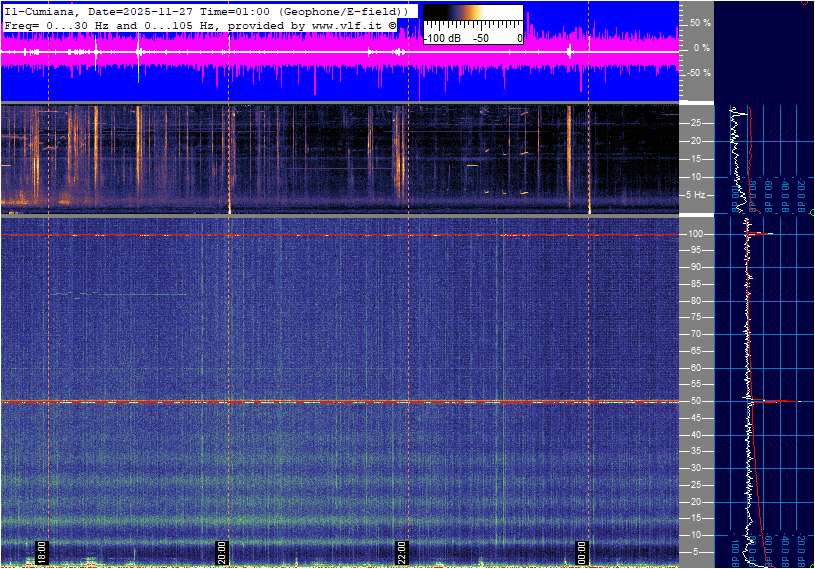Click the 22:00 time marker
Image resolution: width=815 pixels, height=569 pixels.
coord(403,552)
